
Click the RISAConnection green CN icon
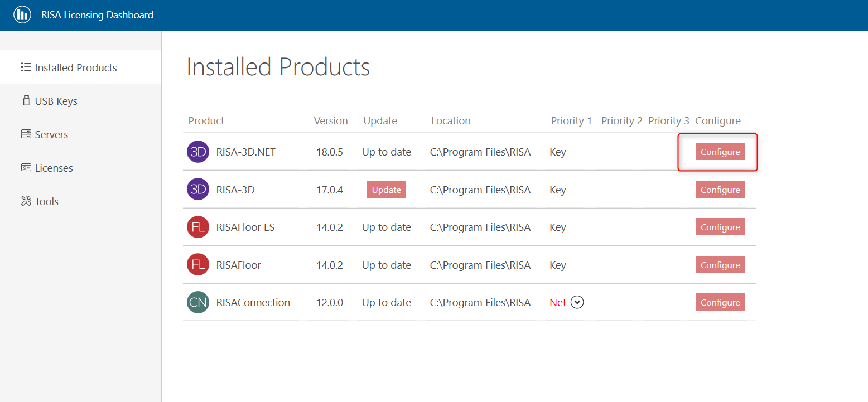[x=198, y=303]
